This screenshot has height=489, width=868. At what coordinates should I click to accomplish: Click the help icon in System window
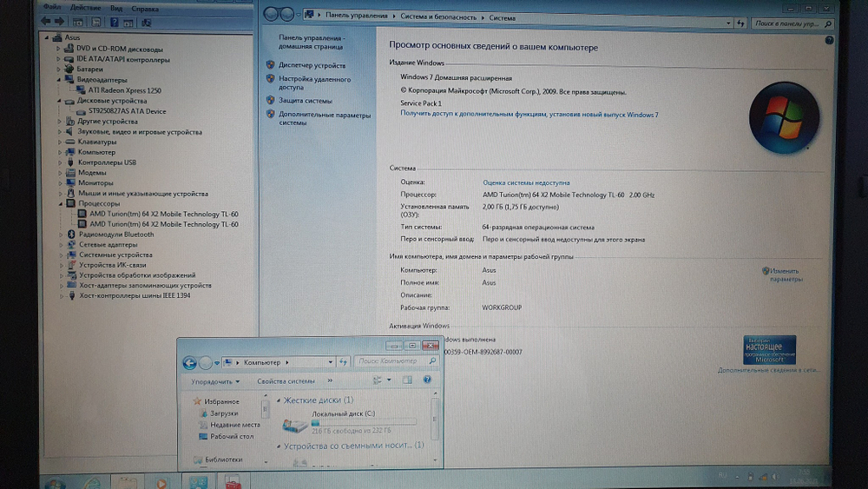tap(829, 40)
